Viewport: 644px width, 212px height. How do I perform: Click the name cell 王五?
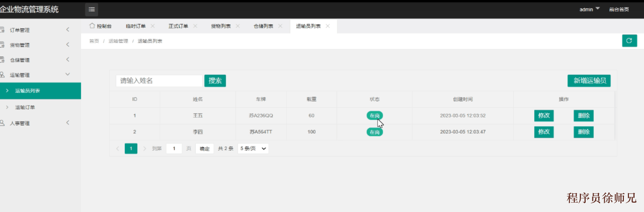198,116
